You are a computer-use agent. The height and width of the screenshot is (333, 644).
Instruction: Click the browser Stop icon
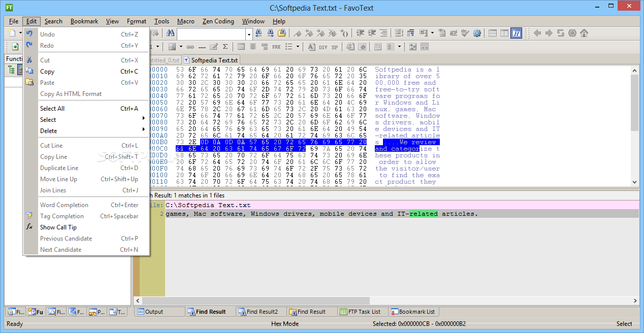(572, 33)
